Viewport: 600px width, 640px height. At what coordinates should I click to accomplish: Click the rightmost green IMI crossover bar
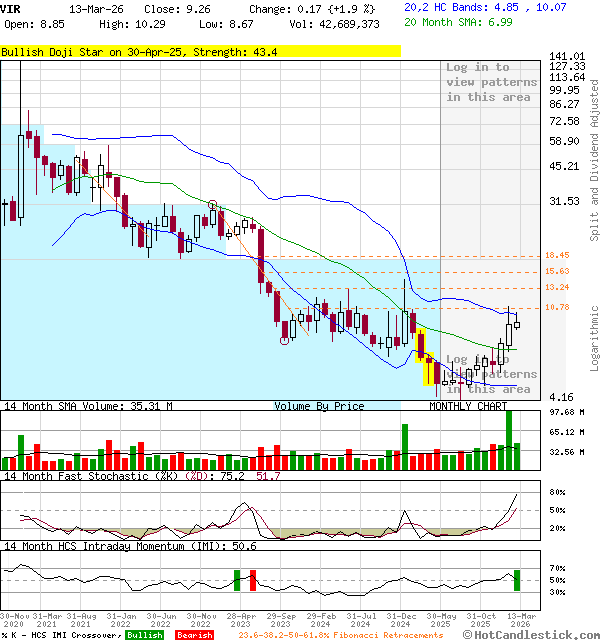[517, 579]
